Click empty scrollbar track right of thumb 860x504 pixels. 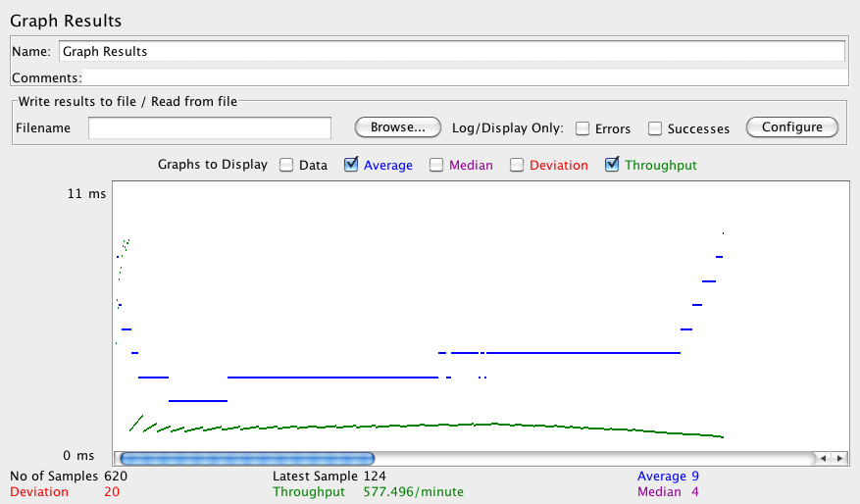coord(588,458)
